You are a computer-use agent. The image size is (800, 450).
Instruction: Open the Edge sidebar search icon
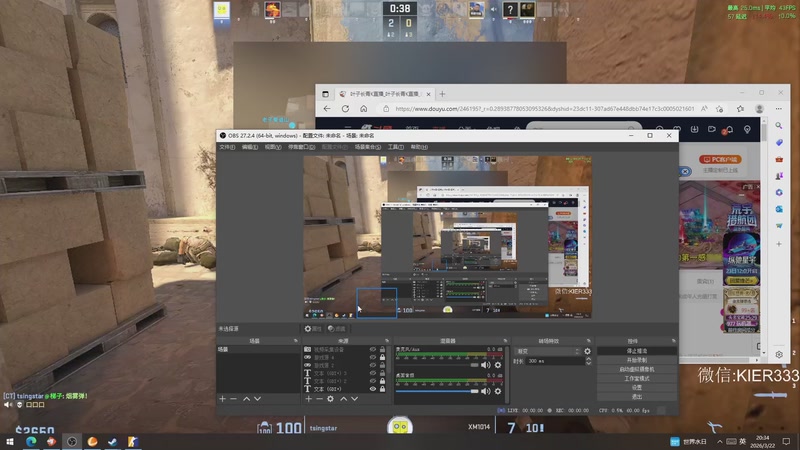pos(779,126)
